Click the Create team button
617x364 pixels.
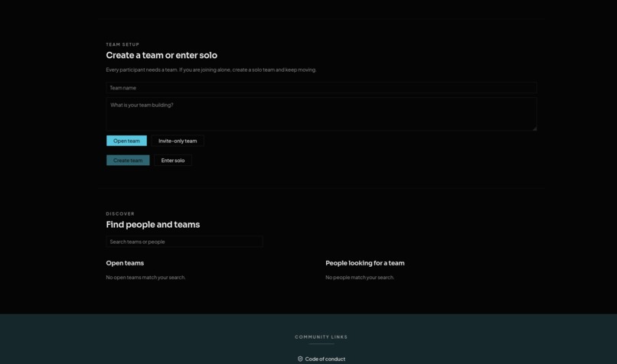coord(128,161)
